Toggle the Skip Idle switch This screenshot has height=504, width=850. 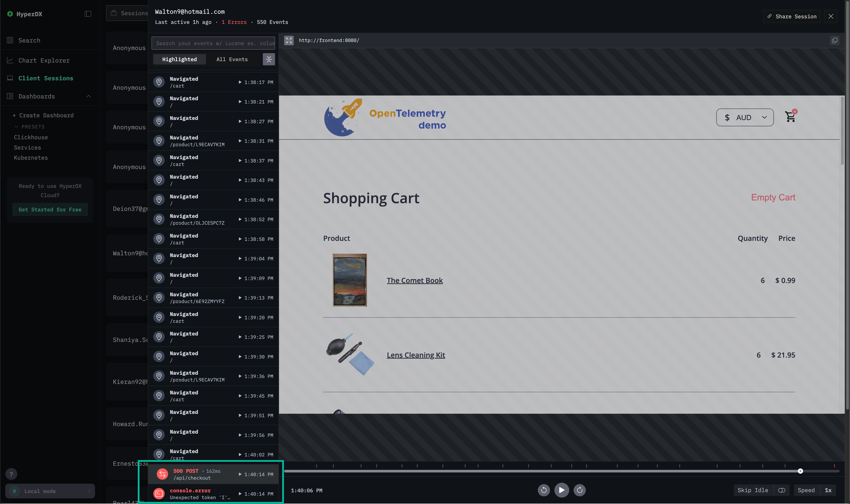(x=781, y=490)
